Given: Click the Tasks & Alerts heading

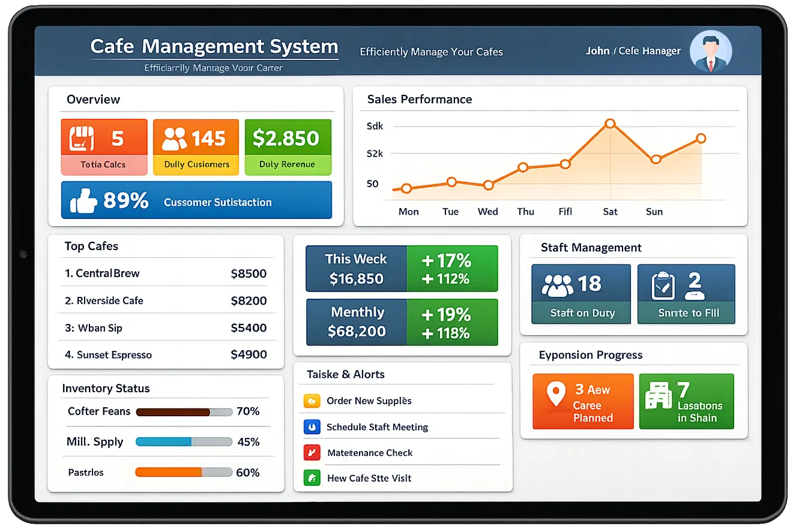Looking at the screenshot, I should (346, 374).
